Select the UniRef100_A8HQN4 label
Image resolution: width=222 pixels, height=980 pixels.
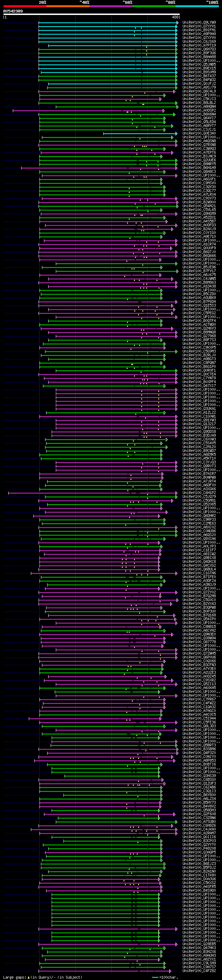[x=199, y=106]
